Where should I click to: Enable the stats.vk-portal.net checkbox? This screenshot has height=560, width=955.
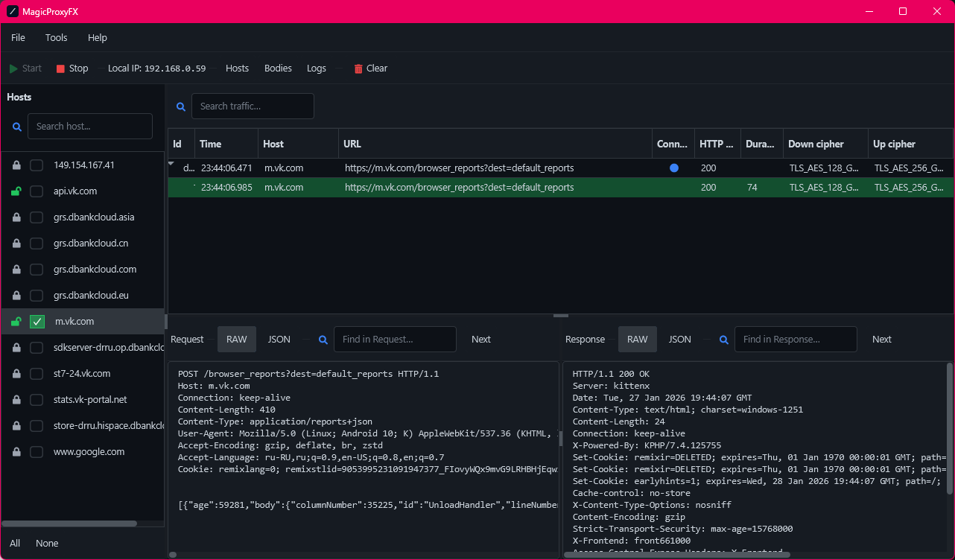point(37,400)
